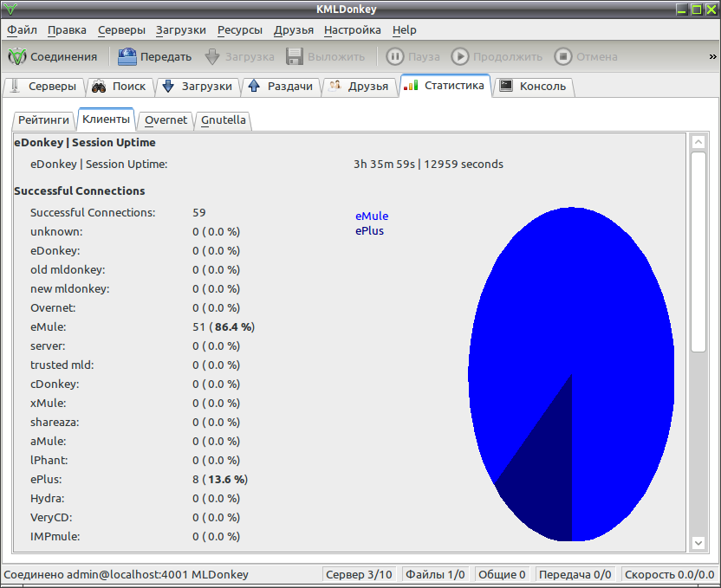This screenshot has height=588, width=721.
Task: Click the Скорость 0.0/0.0 status entry
Action: (x=670, y=575)
